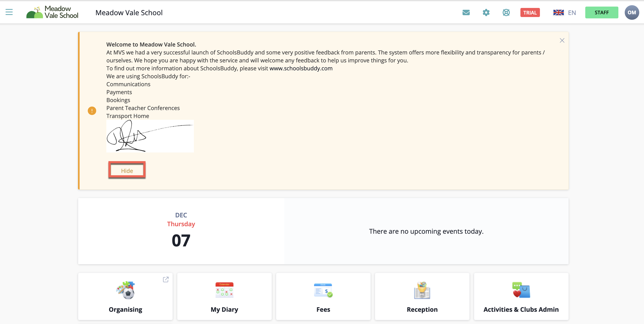Click the 'Bookings' list line
Viewport: 644px width, 324px height.
pos(118,100)
